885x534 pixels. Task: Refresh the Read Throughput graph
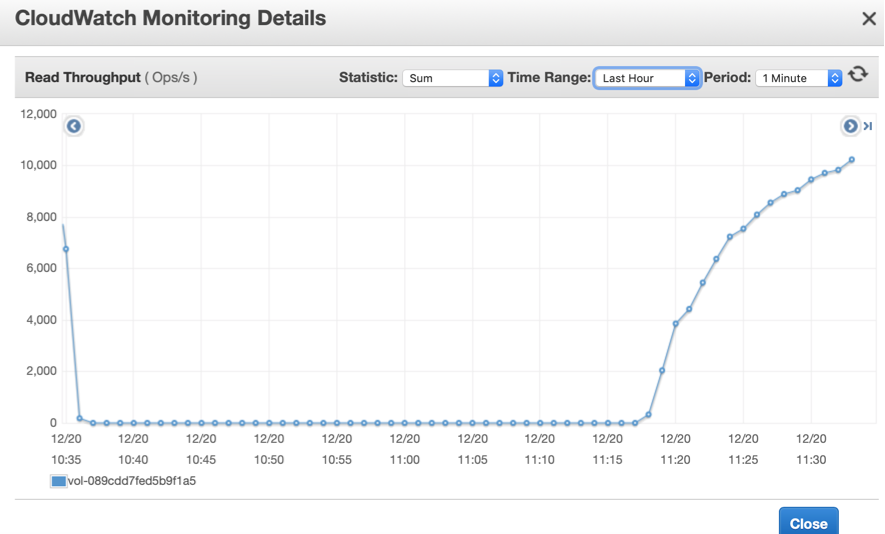(x=858, y=75)
